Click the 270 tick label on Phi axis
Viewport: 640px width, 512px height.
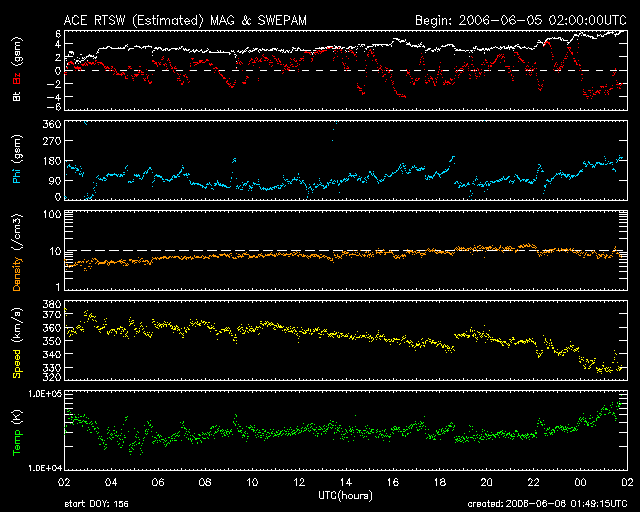coord(52,141)
